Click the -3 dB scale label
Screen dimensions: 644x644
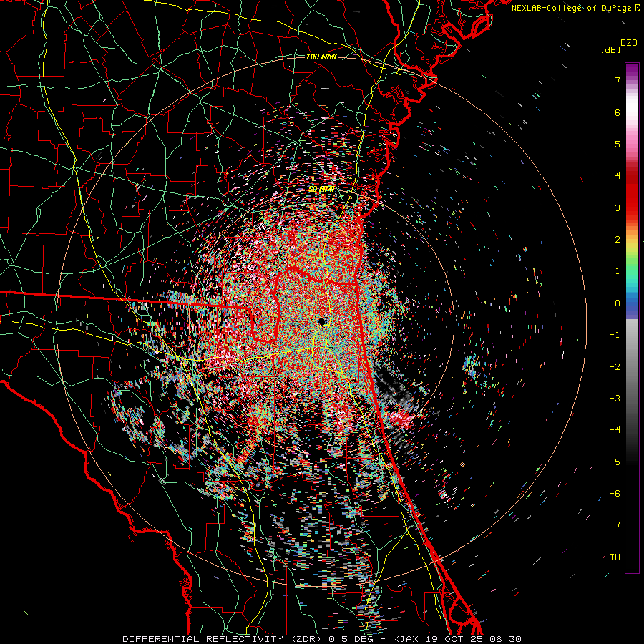[x=615, y=399]
